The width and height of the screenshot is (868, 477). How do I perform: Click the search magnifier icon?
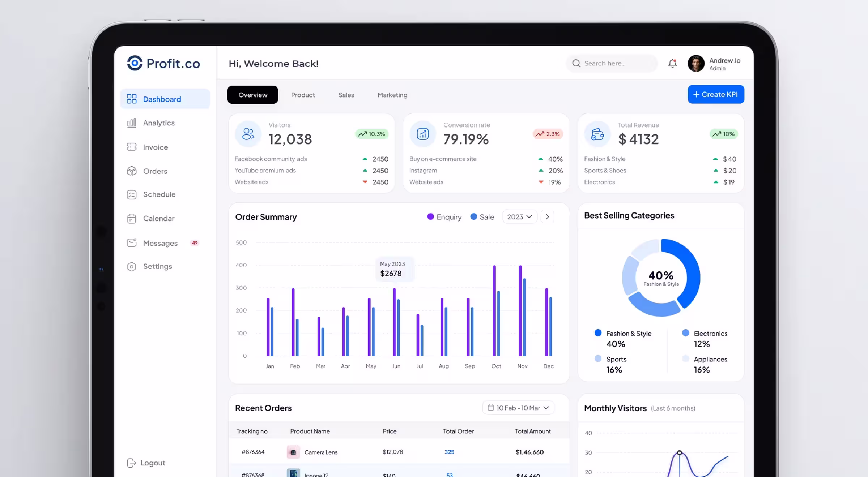point(576,63)
